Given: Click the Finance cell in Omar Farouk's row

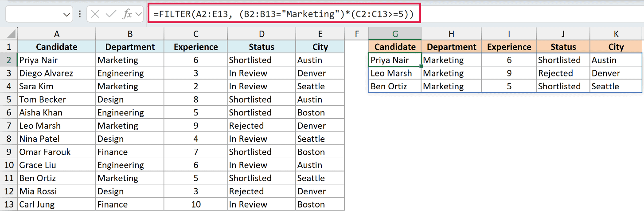Looking at the screenshot, I should (x=129, y=151).
